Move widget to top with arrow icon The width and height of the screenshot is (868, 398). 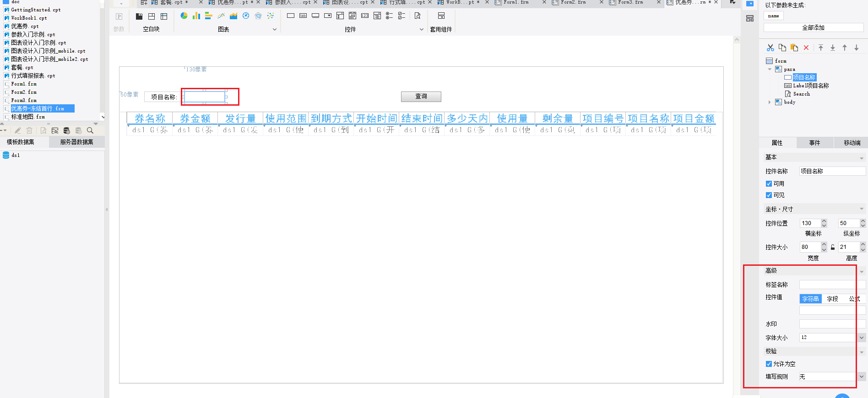coord(821,48)
